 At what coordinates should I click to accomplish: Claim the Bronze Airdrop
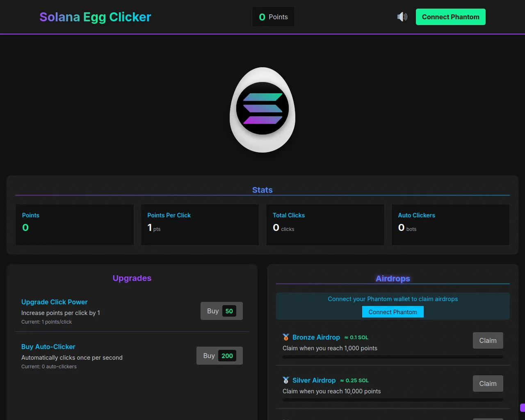pyautogui.click(x=488, y=340)
